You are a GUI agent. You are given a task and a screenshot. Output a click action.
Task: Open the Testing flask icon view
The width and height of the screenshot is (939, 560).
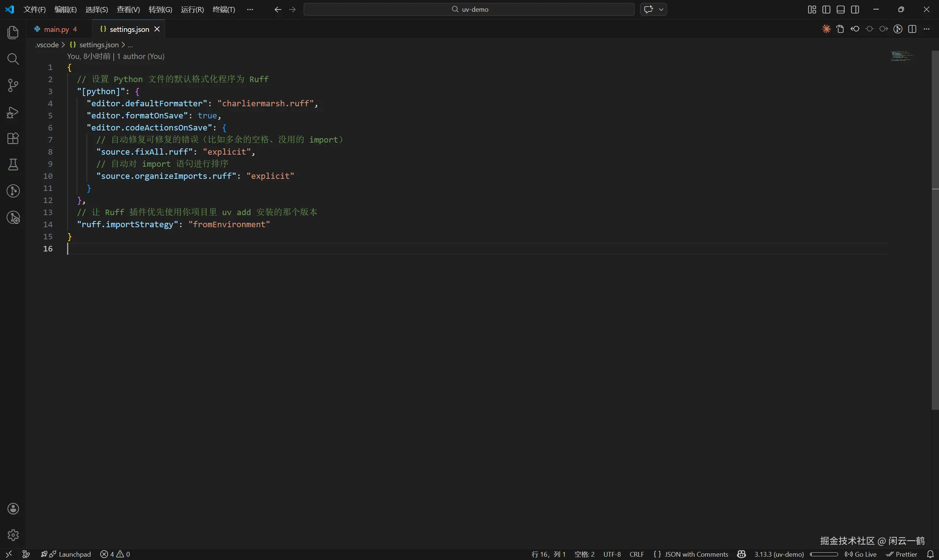click(x=13, y=165)
